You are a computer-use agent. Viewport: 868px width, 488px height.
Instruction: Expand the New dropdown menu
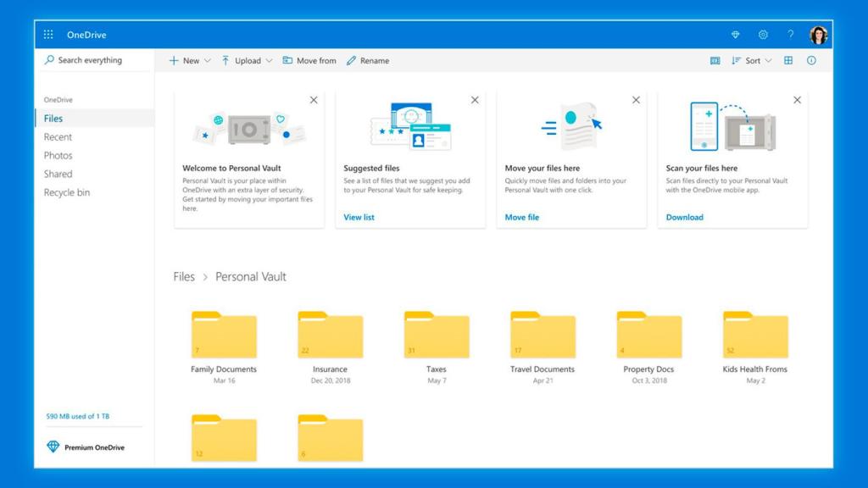pyautogui.click(x=190, y=61)
